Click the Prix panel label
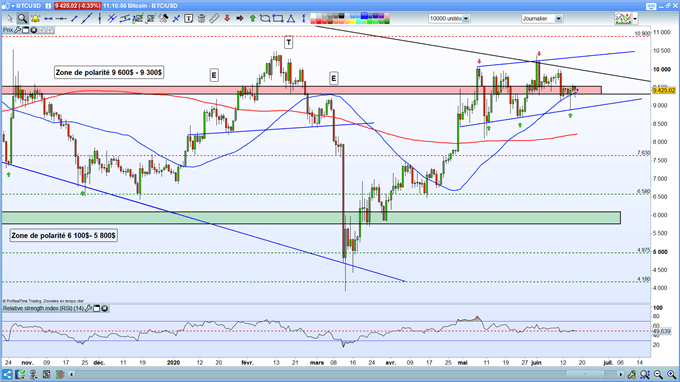This screenshot has width=680, height=382. click(x=8, y=30)
